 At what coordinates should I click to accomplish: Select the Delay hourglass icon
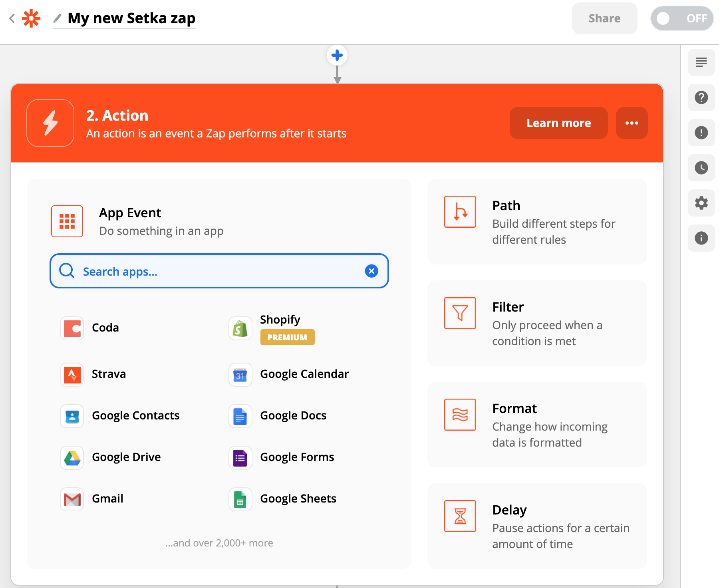tap(460, 516)
